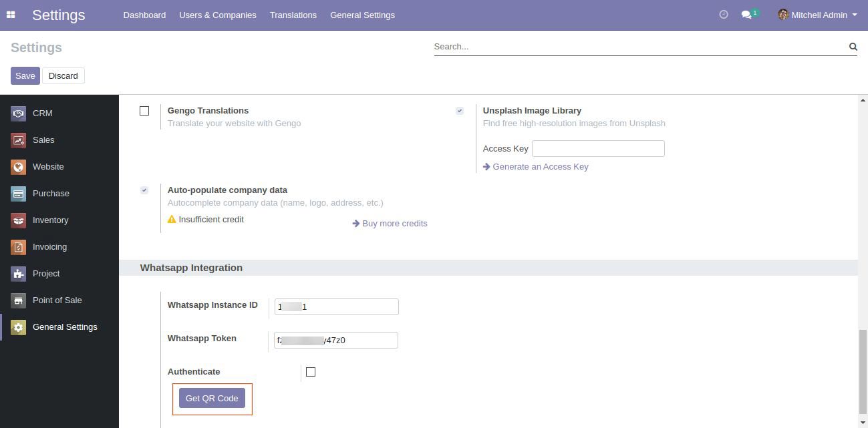Click the Settings app title
Screen dimensions: 868x428
coord(59,15)
